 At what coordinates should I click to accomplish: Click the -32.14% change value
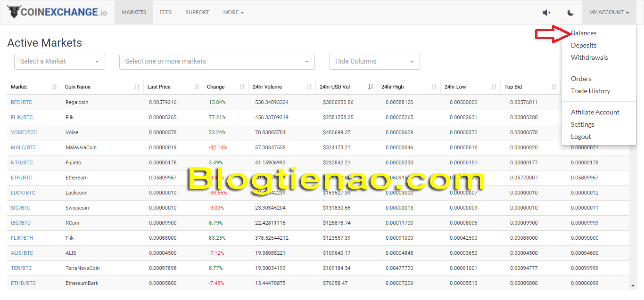218,147
